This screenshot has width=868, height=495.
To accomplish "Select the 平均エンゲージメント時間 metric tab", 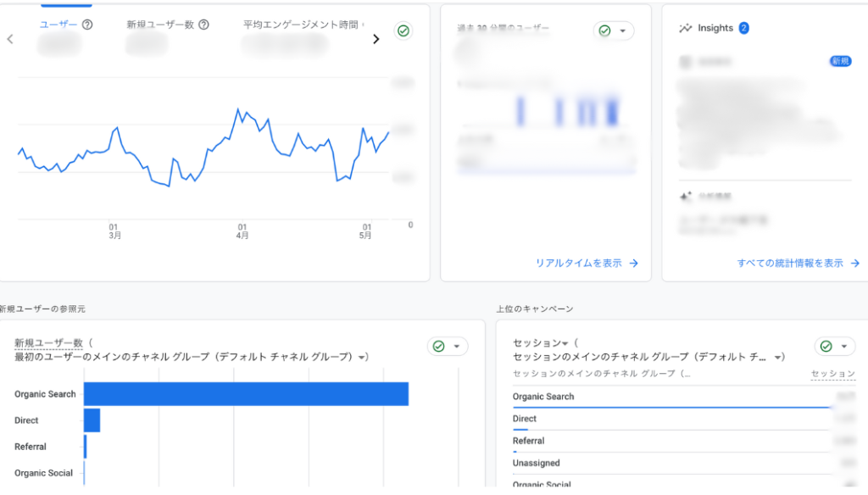I will coord(301,25).
